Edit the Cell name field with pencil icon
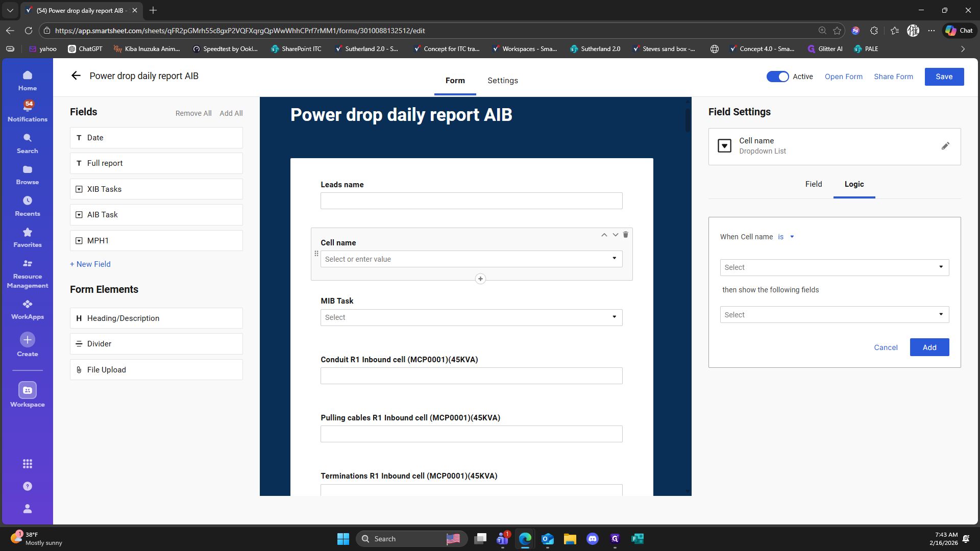The image size is (980, 551). pyautogui.click(x=945, y=146)
